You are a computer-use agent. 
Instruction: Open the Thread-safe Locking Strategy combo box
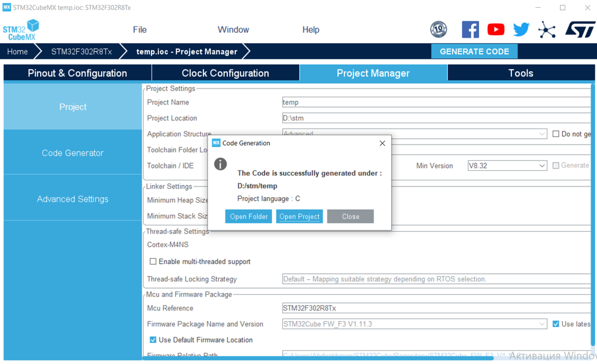[x=436, y=279]
